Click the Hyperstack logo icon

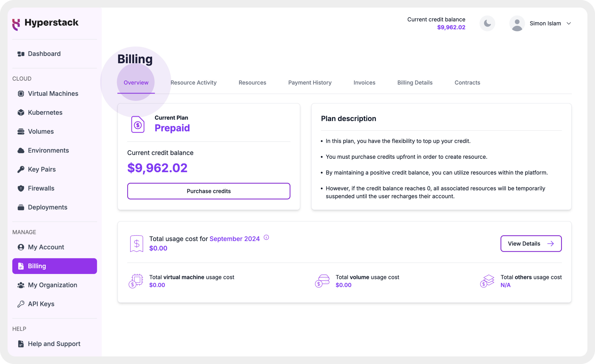point(16,24)
